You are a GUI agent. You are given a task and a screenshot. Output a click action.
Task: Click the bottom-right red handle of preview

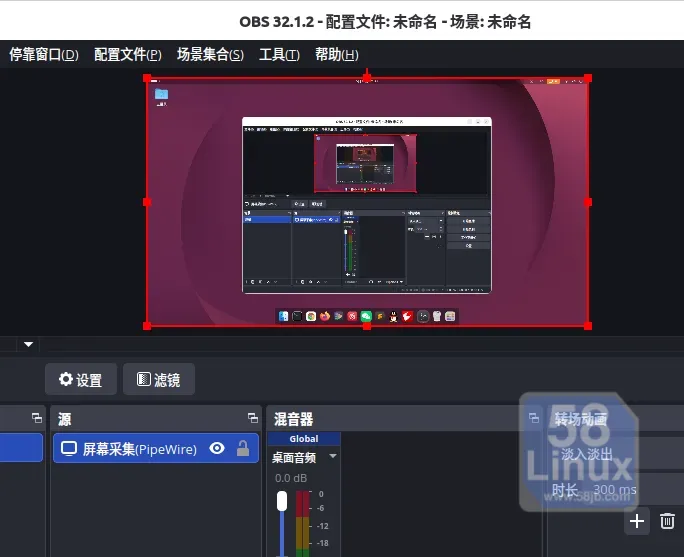pos(588,326)
